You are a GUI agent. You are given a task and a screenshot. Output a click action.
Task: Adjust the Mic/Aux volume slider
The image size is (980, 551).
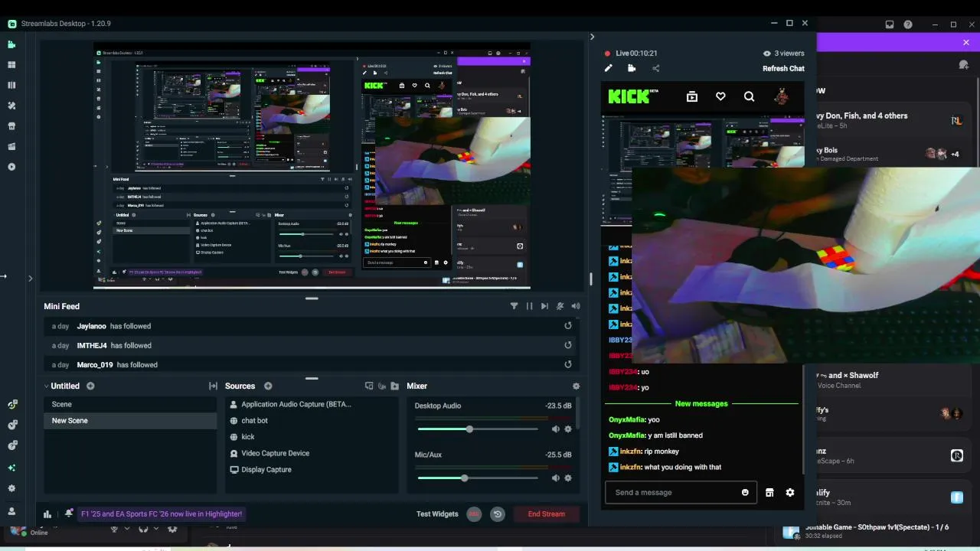478,478
